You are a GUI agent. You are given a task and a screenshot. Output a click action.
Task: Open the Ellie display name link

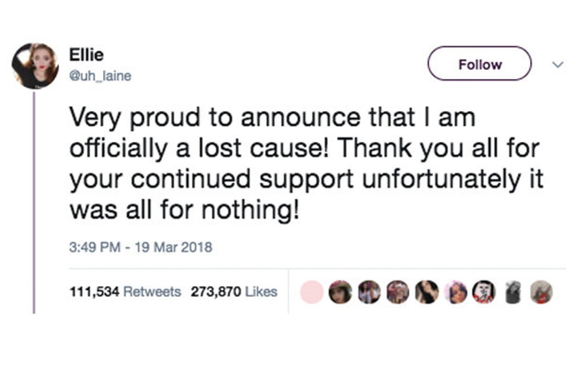point(87,55)
